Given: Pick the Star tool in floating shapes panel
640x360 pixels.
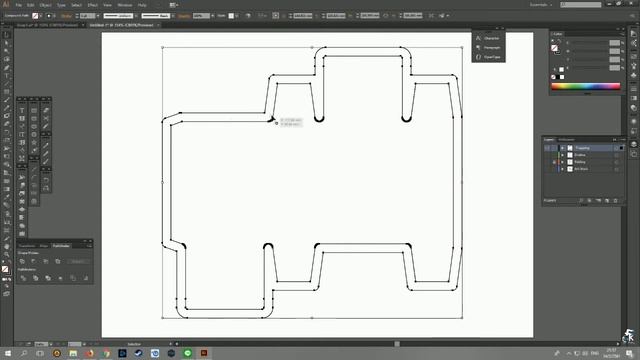Looking at the screenshot, I should 34,142.
